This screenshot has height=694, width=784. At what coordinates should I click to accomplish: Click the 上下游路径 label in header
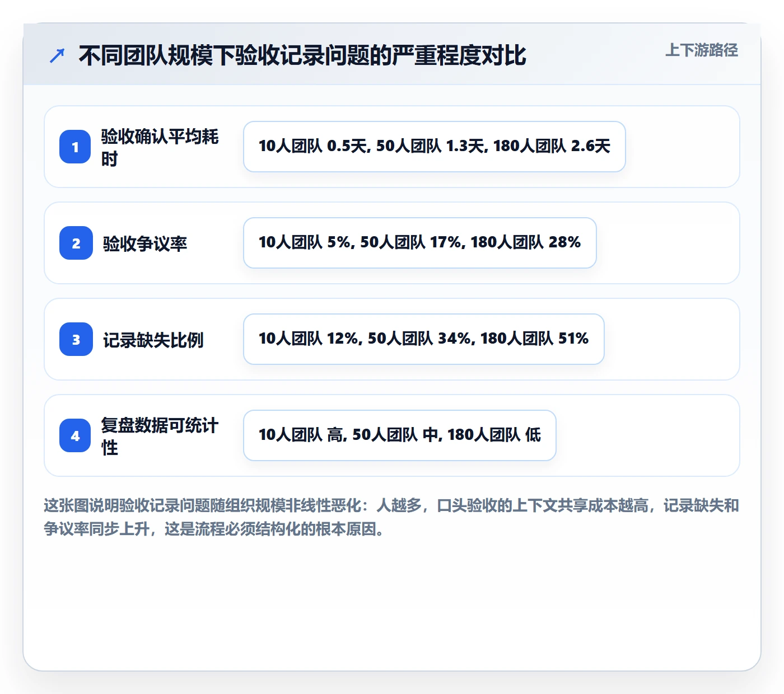pyautogui.click(x=702, y=50)
